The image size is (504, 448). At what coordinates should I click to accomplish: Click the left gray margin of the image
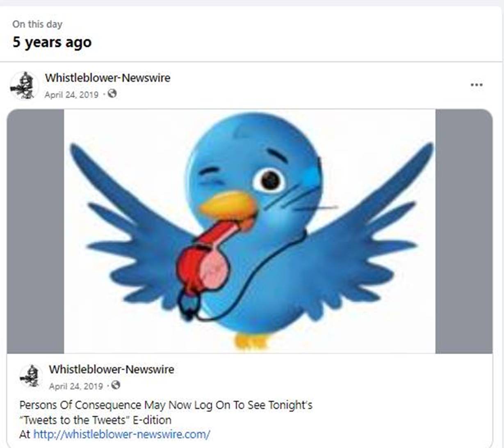coord(35,231)
